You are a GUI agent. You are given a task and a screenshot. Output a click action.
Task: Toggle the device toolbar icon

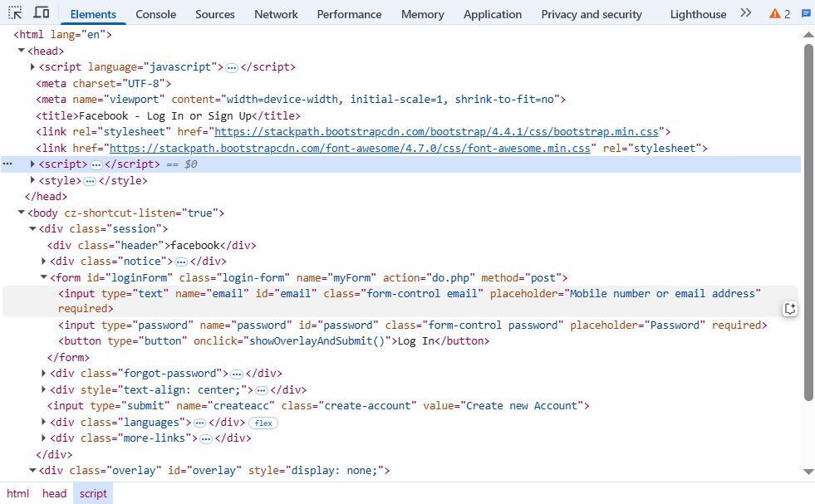pyautogui.click(x=42, y=13)
